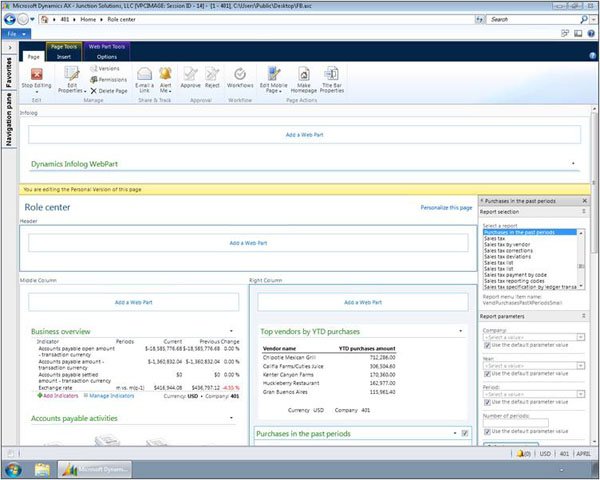Click the green Add Indicators plus icon

click(x=40, y=395)
